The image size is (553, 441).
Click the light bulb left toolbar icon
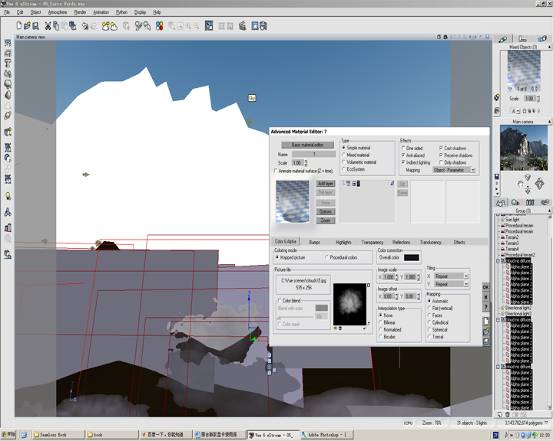coord(8,196)
